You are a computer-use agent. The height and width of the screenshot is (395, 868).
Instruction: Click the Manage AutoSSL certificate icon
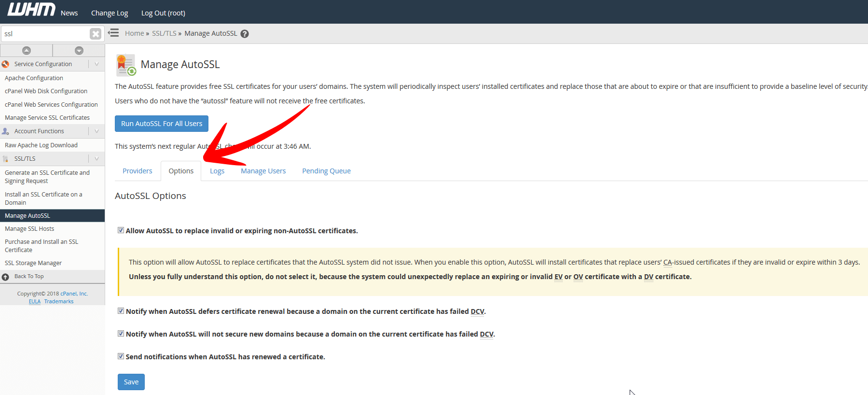point(126,65)
